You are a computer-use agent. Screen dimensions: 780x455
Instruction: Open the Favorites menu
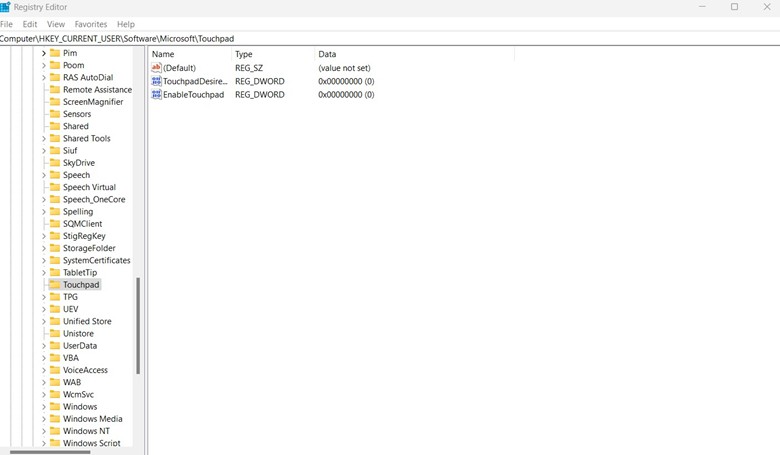(91, 24)
